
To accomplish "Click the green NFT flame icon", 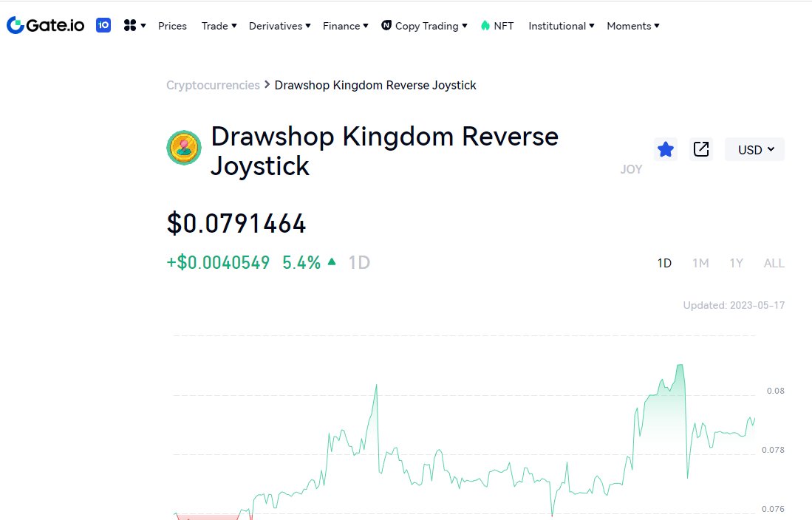I will coord(485,25).
